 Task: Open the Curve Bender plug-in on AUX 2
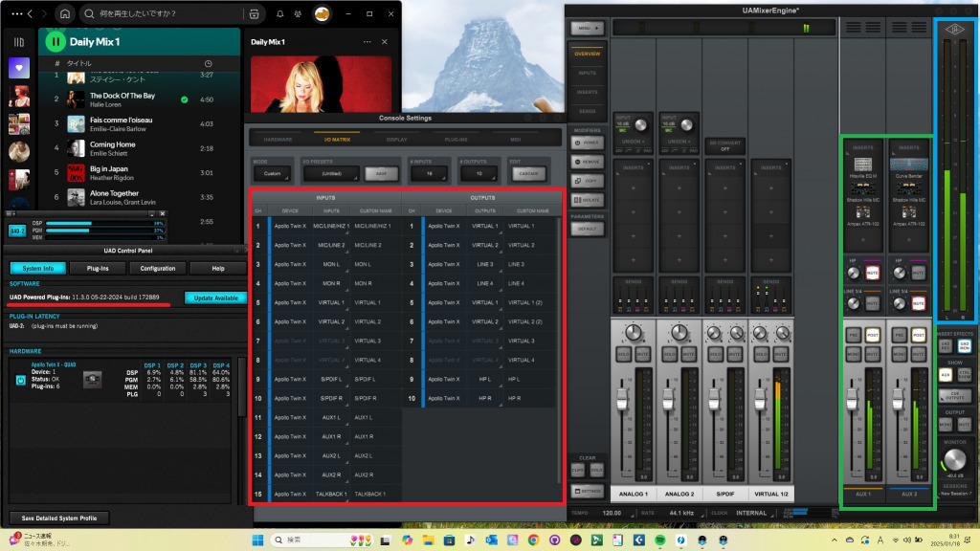click(x=909, y=165)
